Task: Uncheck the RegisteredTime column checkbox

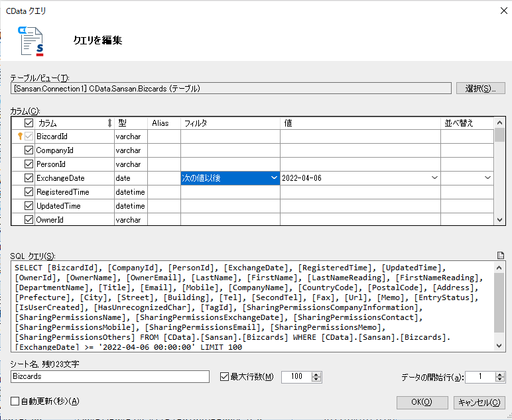Action: (x=29, y=191)
